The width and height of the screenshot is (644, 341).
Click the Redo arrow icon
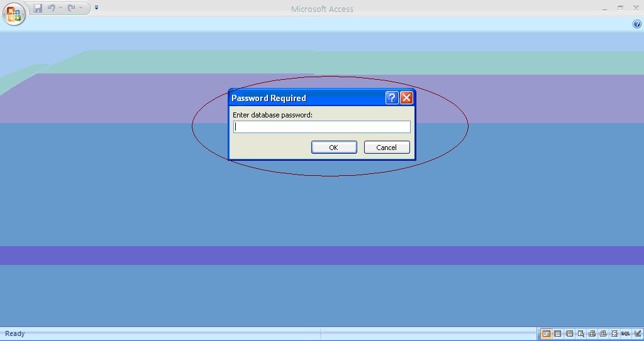coord(72,8)
